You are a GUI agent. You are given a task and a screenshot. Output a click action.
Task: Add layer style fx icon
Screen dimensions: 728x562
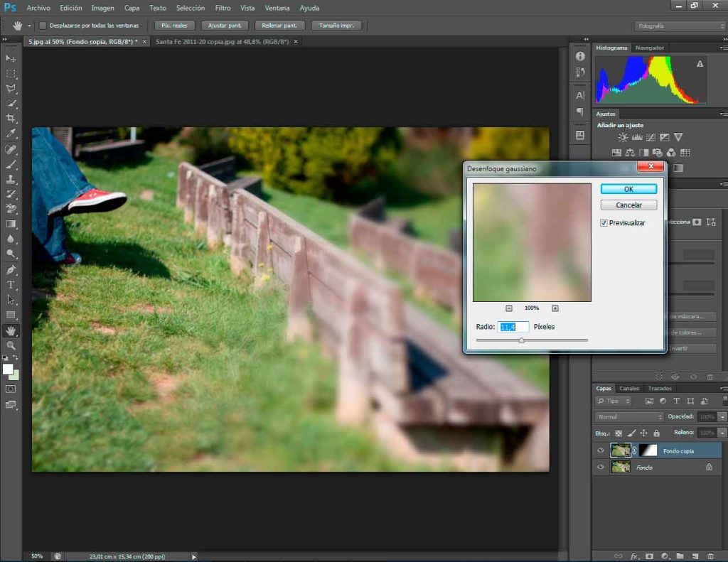click(634, 556)
